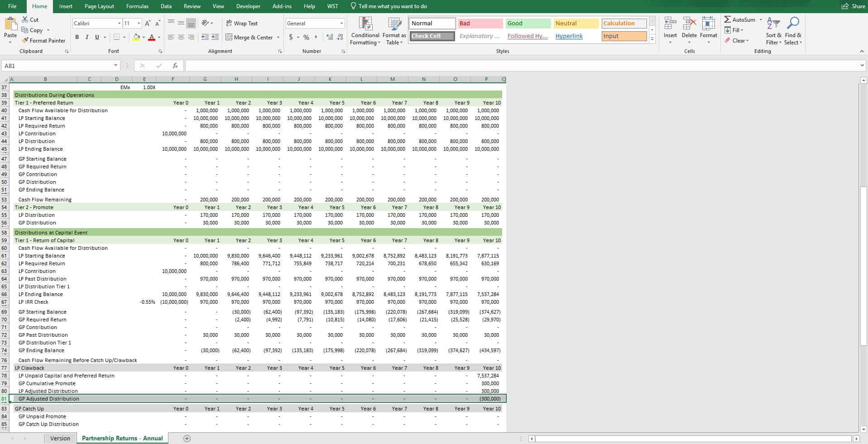Click the Share button

853,6
